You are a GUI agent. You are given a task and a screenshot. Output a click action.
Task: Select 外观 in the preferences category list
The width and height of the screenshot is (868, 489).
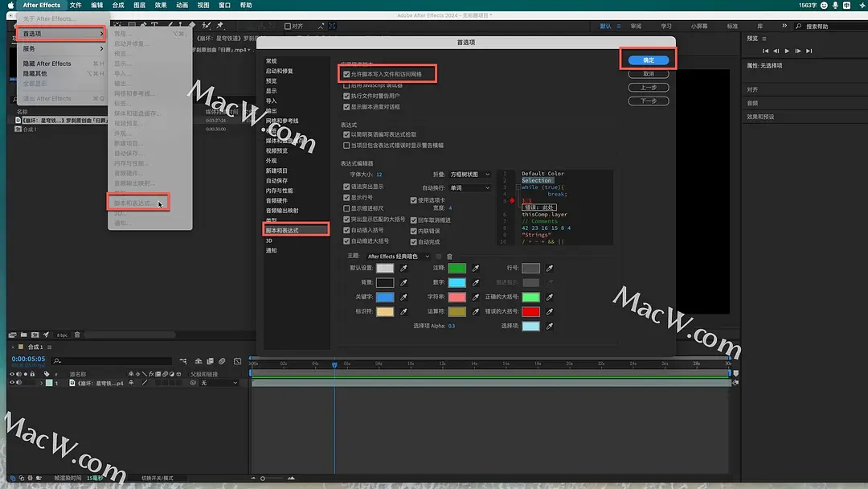[x=270, y=161]
